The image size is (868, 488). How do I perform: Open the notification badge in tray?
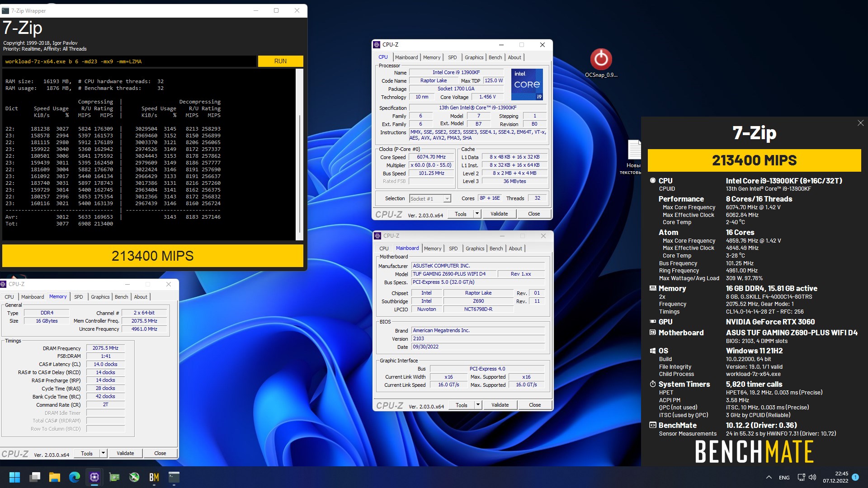pos(855,477)
